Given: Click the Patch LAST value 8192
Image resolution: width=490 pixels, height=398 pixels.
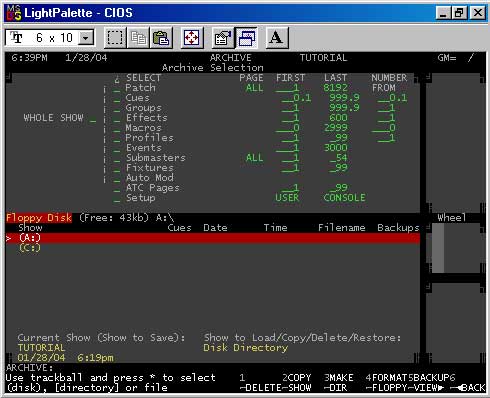Looking at the screenshot, I should (x=336, y=88).
